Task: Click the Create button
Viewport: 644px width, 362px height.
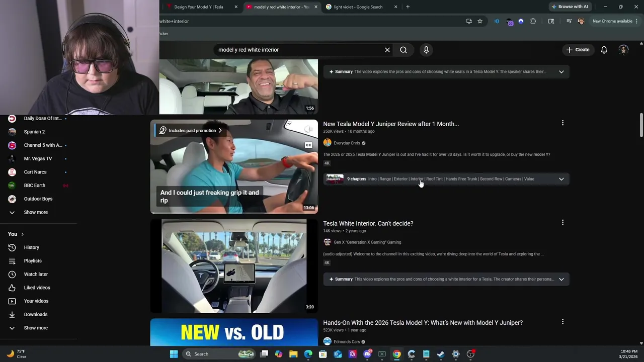Action: pos(578,50)
